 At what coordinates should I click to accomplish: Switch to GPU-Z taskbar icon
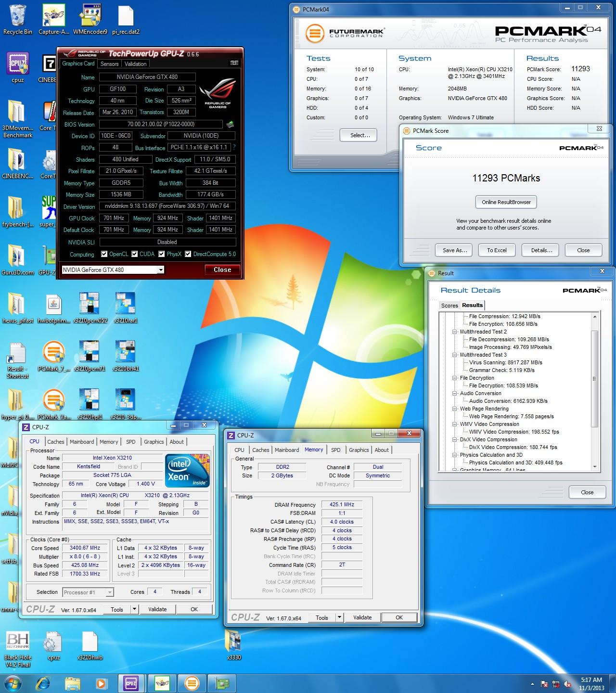[x=222, y=683]
